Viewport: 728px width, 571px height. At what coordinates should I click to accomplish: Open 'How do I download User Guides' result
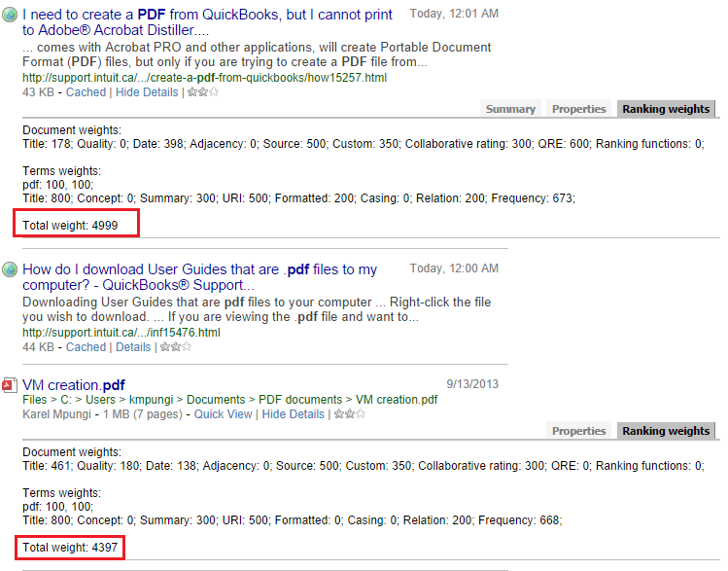199,277
